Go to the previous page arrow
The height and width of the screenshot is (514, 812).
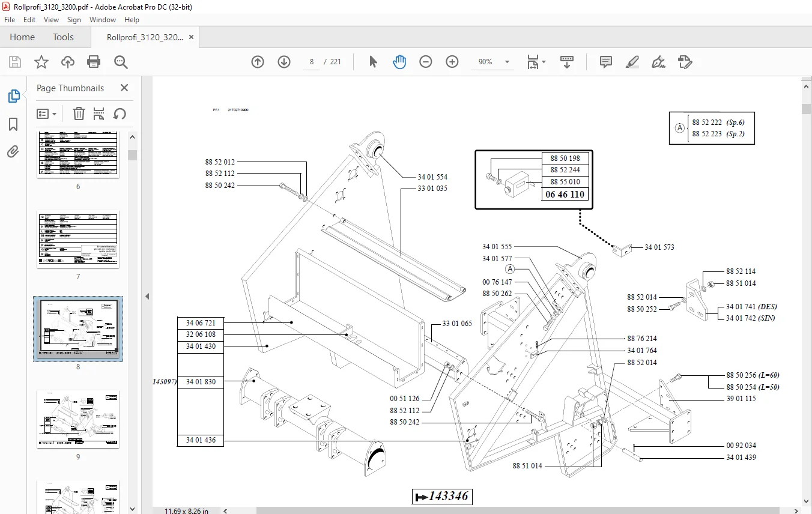coord(258,62)
